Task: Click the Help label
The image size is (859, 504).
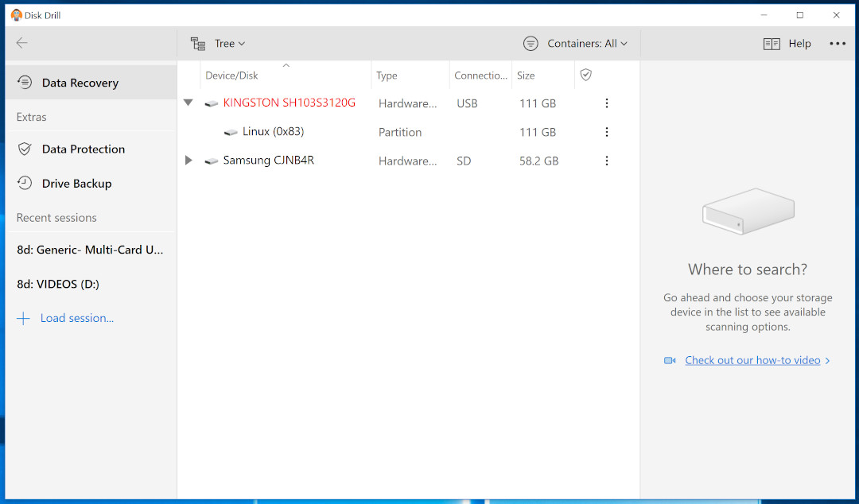Action: (x=799, y=43)
